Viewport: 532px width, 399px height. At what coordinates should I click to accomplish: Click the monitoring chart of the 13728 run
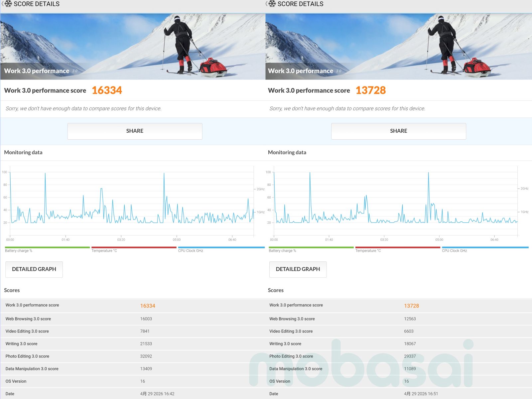click(396, 203)
